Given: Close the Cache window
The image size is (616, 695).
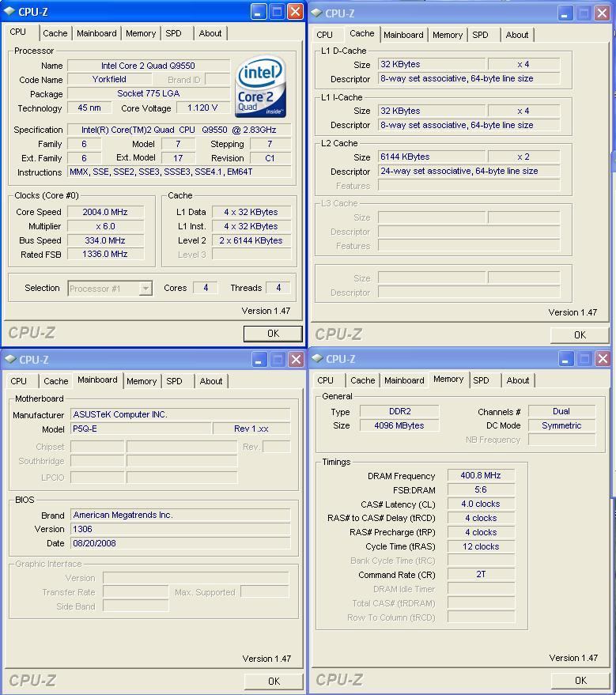Looking at the screenshot, I should coord(602,13).
